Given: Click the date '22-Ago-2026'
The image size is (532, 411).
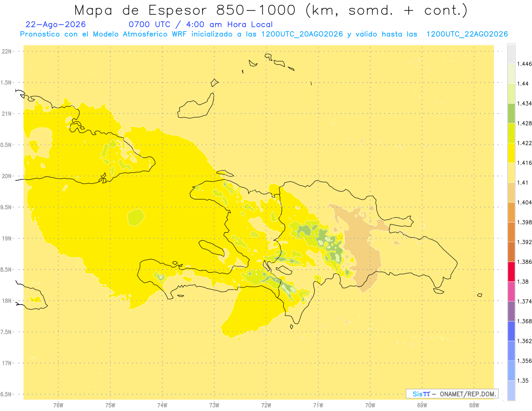Looking at the screenshot, I should (x=56, y=24).
